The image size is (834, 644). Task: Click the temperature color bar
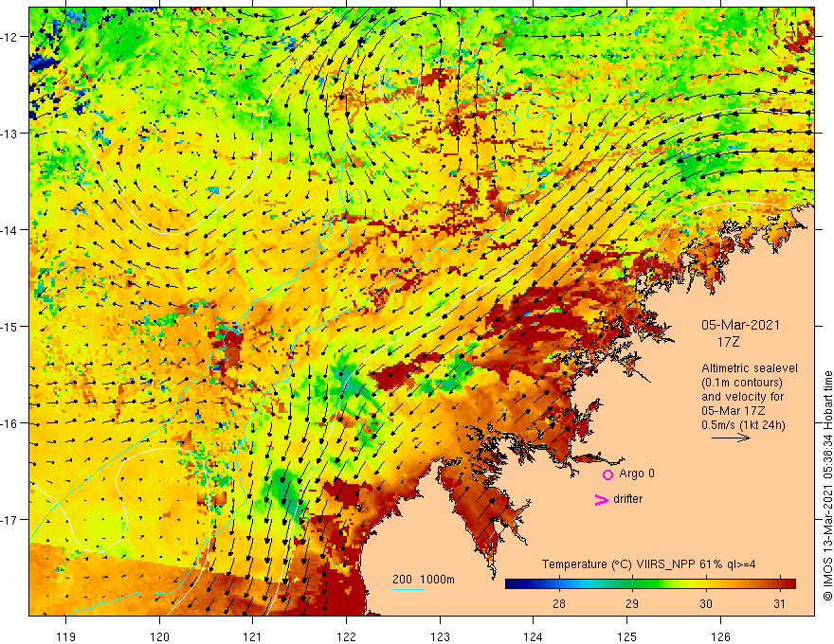click(x=650, y=584)
